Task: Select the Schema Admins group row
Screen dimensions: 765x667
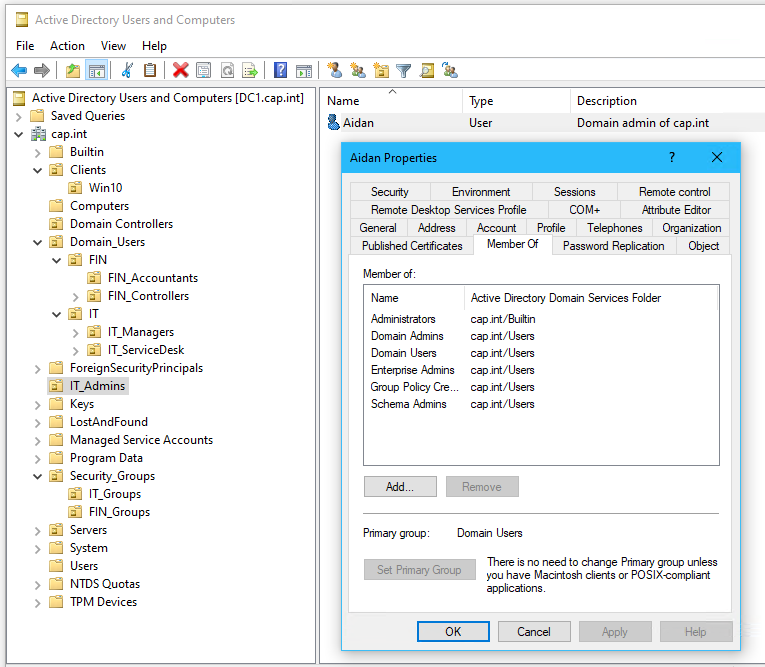Action: tap(541, 404)
